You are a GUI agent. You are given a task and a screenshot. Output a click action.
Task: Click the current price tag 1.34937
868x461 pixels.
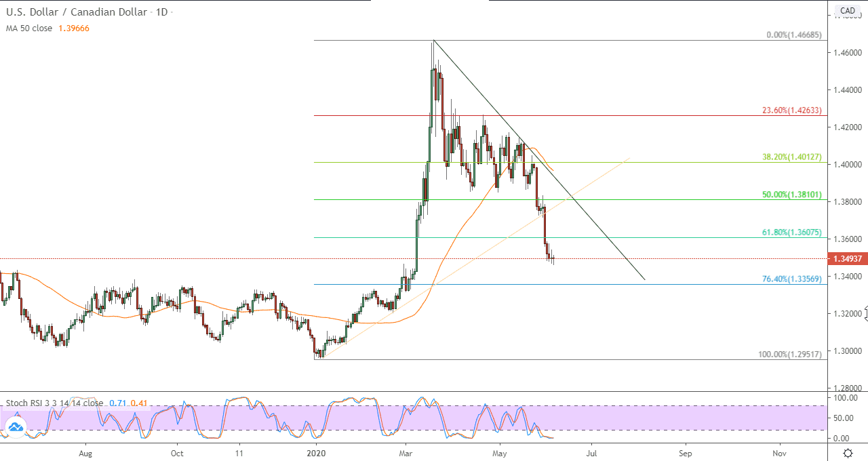click(x=848, y=258)
